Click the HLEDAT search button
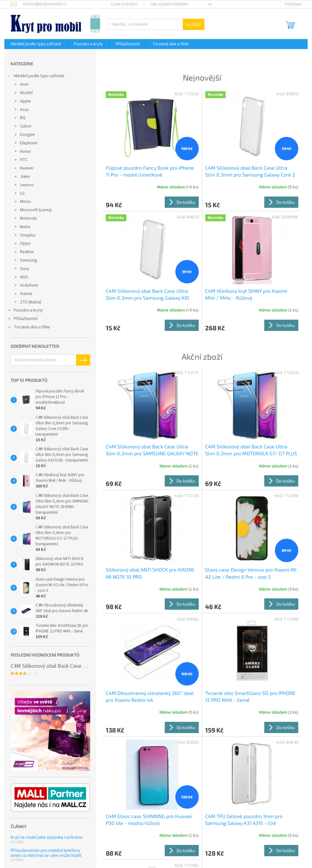The width and height of the screenshot is (312, 868). [x=193, y=24]
